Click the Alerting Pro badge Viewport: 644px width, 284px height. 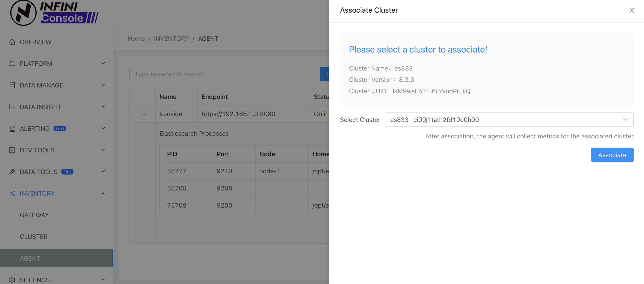[x=60, y=129]
